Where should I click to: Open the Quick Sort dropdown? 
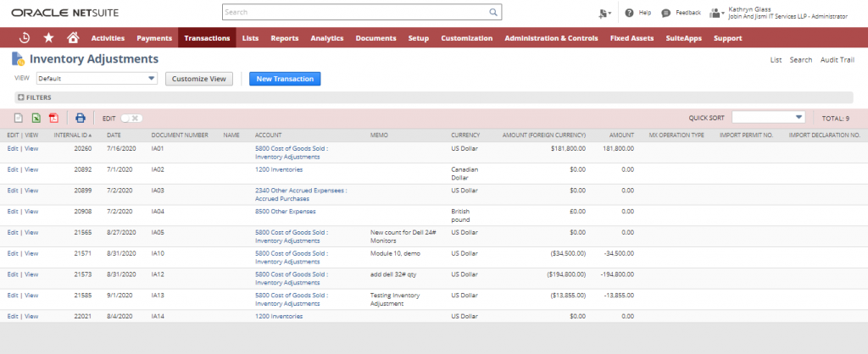pos(769,118)
